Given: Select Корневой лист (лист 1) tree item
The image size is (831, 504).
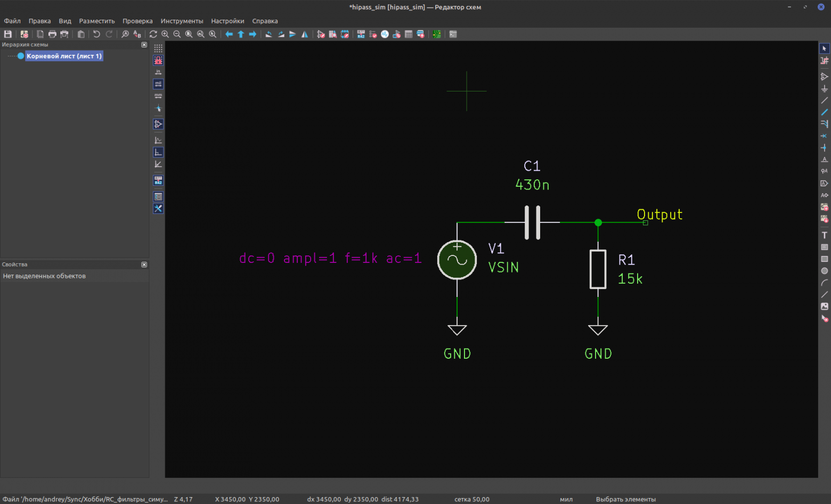Looking at the screenshot, I should coord(64,56).
